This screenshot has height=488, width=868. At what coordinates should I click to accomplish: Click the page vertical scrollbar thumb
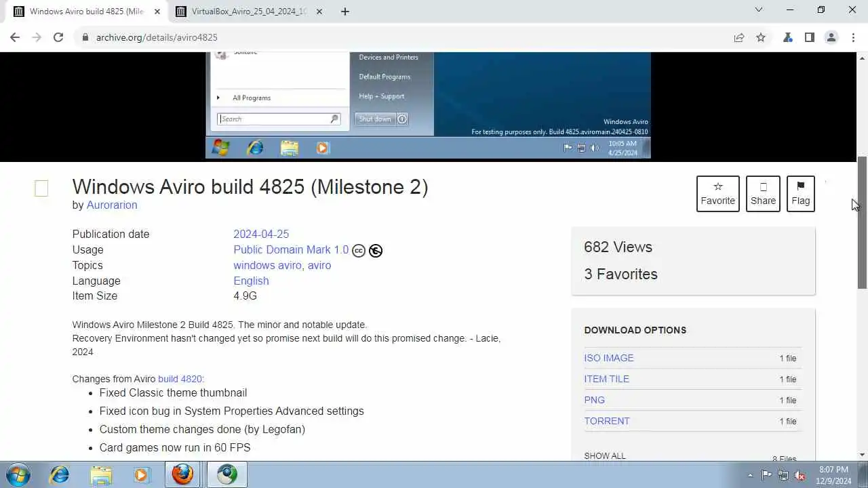tap(863, 222)
